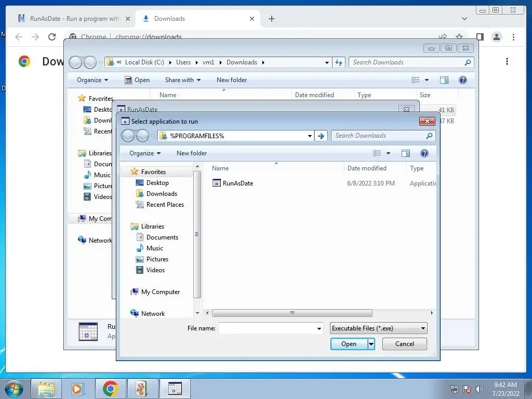Open the Executable Files type filter dropdown

(378, 328)
